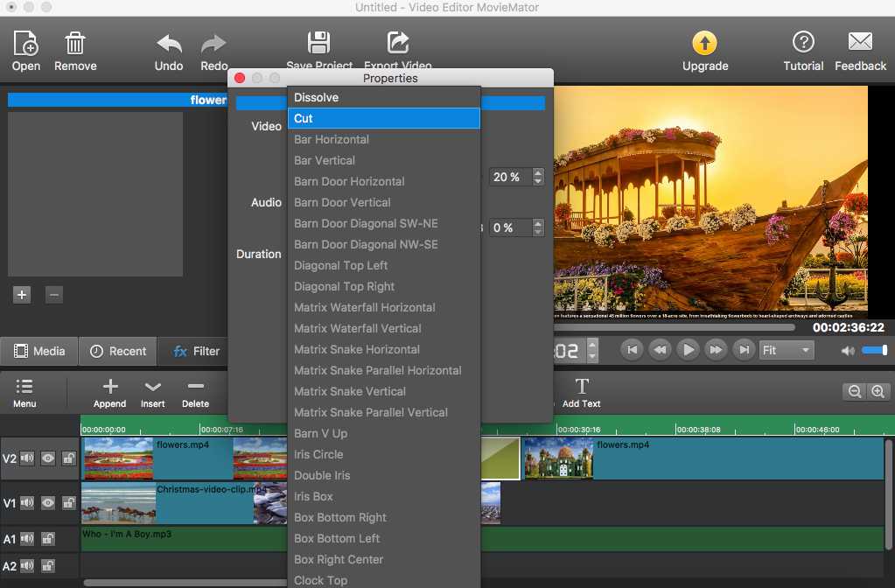Undo the last action
This screenshot has width=895, height=588.
[x=169, y=44]
